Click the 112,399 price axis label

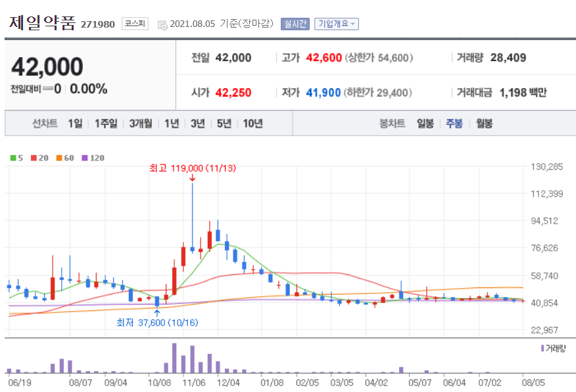[546, 193]
